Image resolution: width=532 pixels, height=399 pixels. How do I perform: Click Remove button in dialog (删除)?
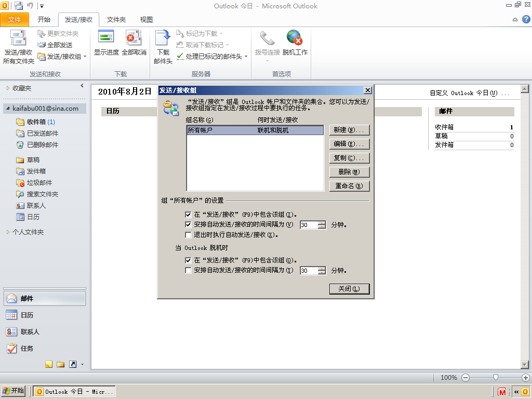[x=349, y=172]
